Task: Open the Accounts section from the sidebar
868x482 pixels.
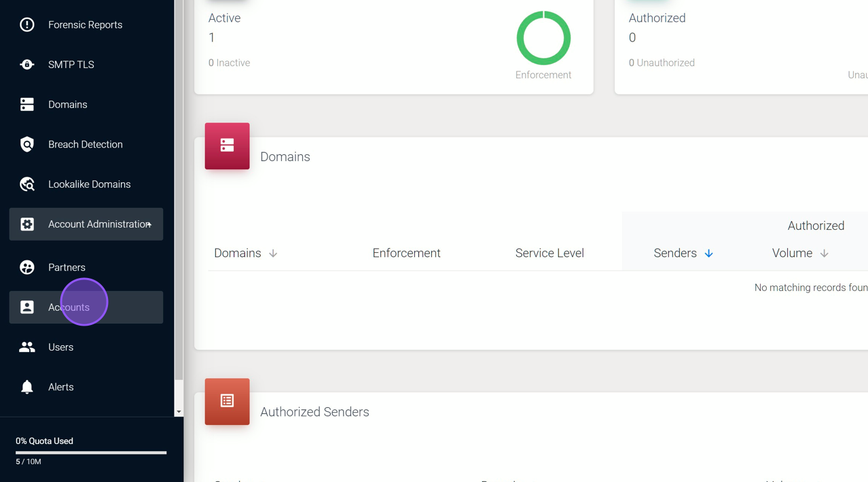Action: pyautogui.click(x=70, y=307)
